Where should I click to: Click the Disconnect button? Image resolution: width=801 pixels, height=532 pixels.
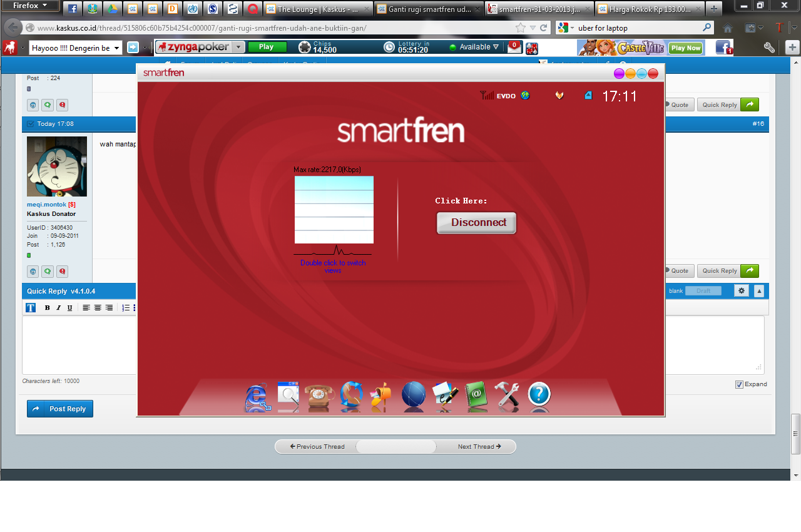click(x=476, y=223)
